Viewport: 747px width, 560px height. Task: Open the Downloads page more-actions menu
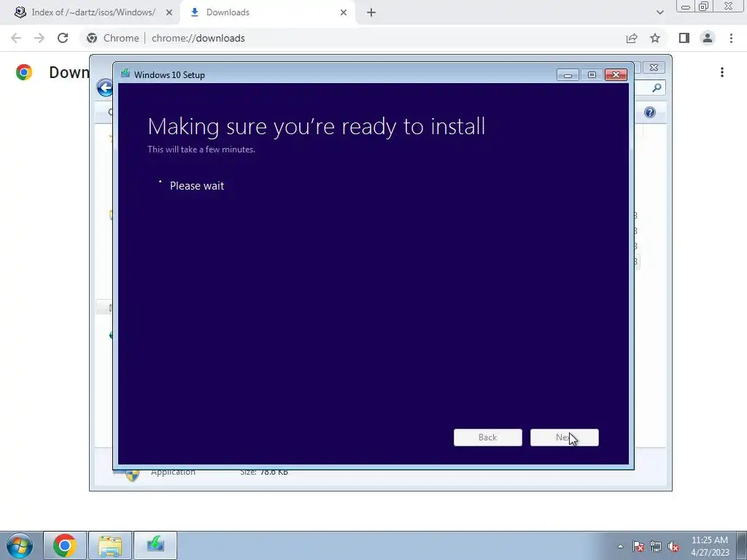point(722,72)
